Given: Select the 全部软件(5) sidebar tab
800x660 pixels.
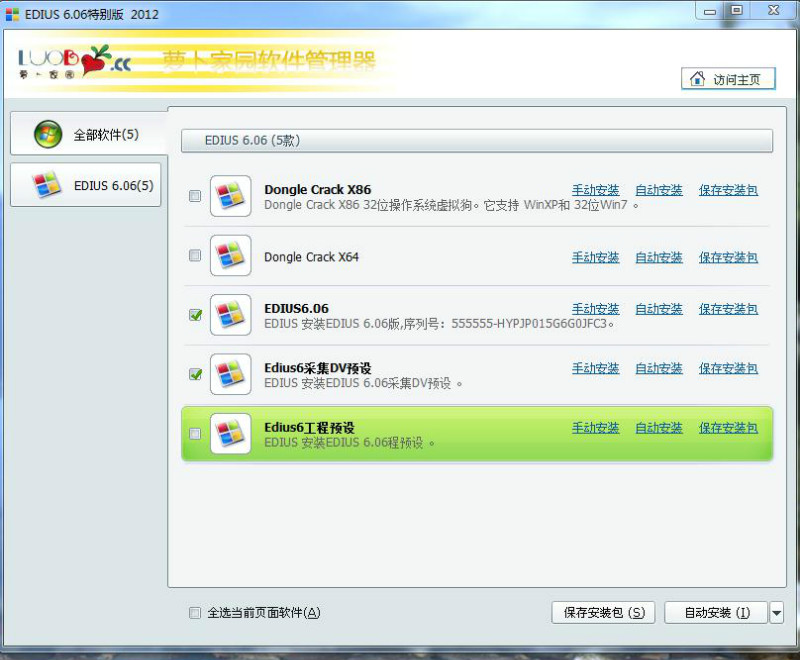Looking at the screenshot, I should pos(89,134).
